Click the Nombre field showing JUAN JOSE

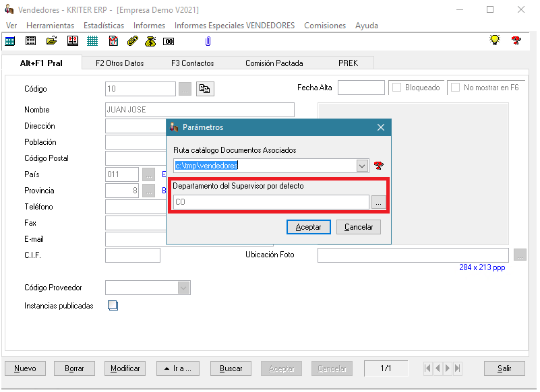pos(200,110)
